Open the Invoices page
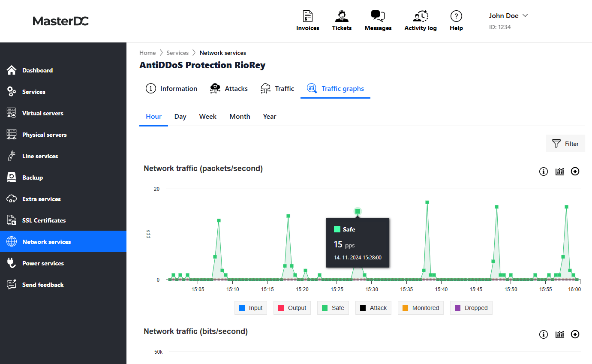This screenshot has height=364, width=592. 307,20
